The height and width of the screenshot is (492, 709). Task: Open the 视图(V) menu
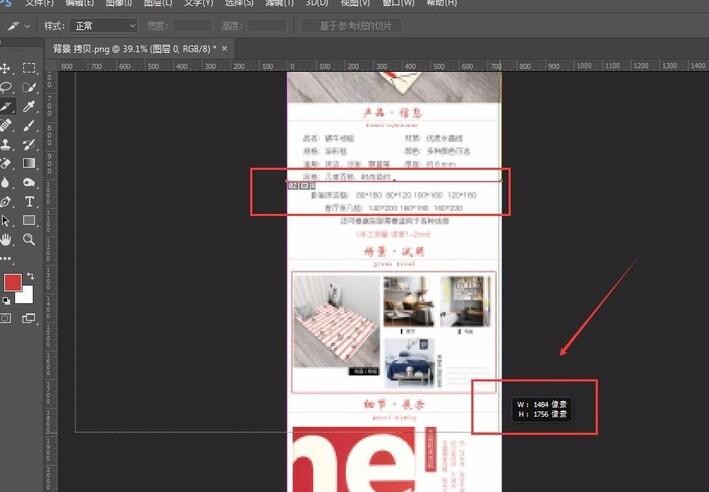pyautogui.click(x=354, y=3)
